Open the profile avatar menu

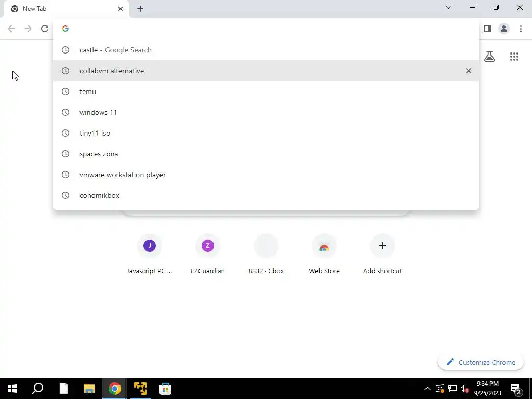click(504, 29)
